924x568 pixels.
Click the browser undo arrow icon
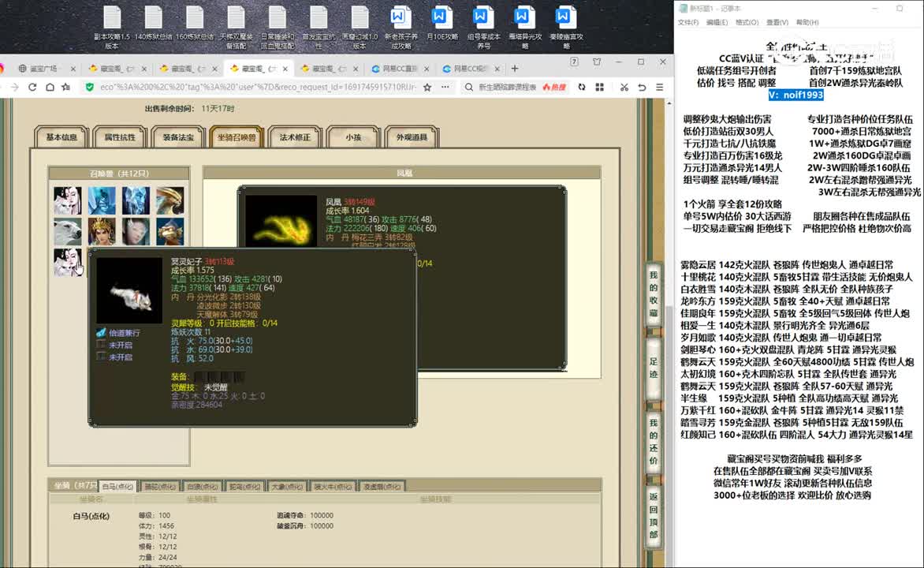(642, 88)
